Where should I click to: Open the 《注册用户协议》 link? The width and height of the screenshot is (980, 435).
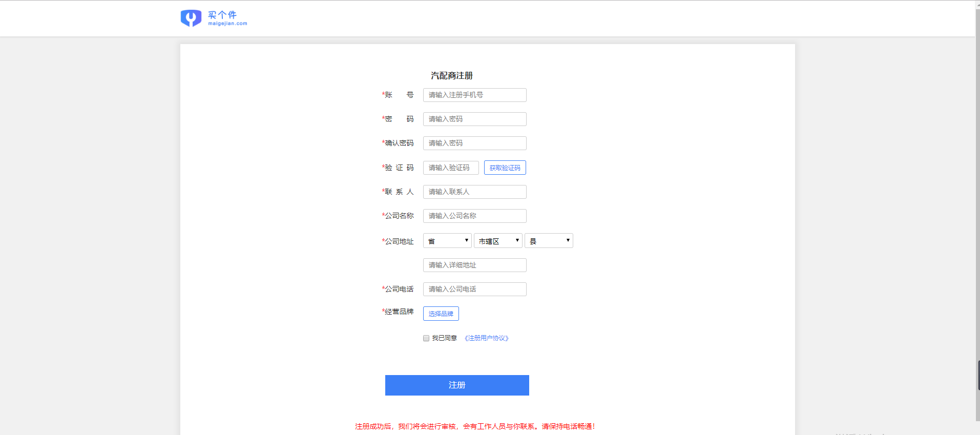click(x=486, y=338)
